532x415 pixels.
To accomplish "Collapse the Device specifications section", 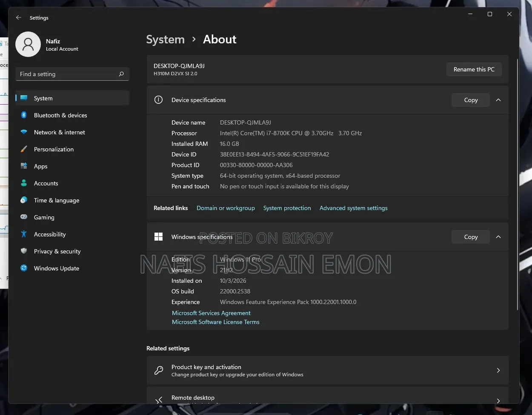I will point(498,100).
